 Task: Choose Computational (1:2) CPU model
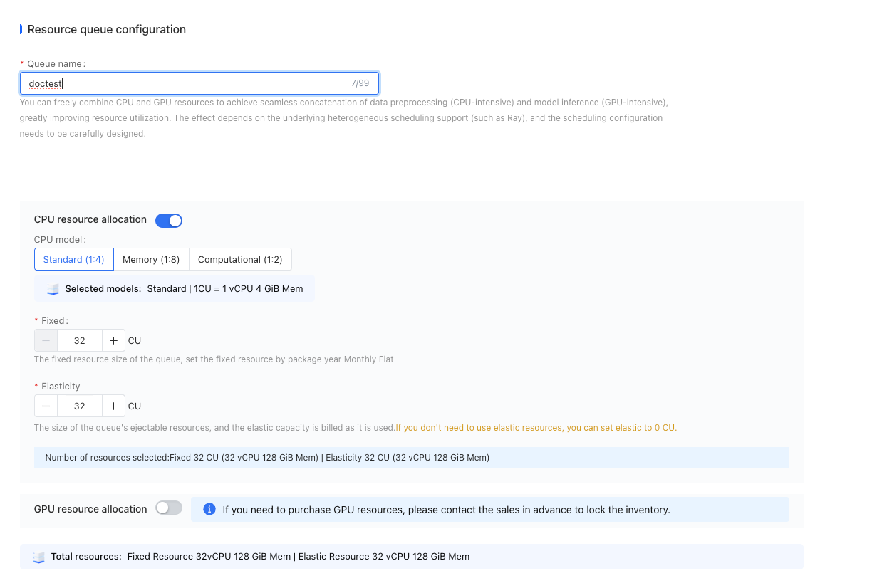[240, 259]
